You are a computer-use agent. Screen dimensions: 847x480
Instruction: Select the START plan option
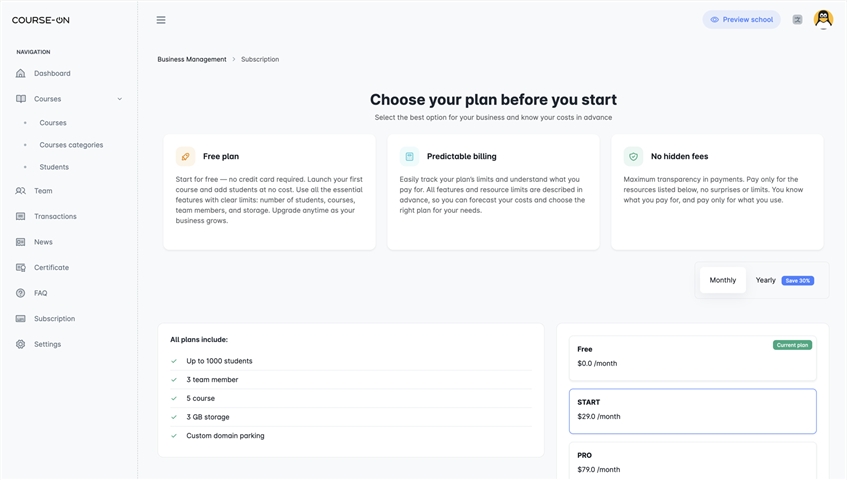pos(693,411)
